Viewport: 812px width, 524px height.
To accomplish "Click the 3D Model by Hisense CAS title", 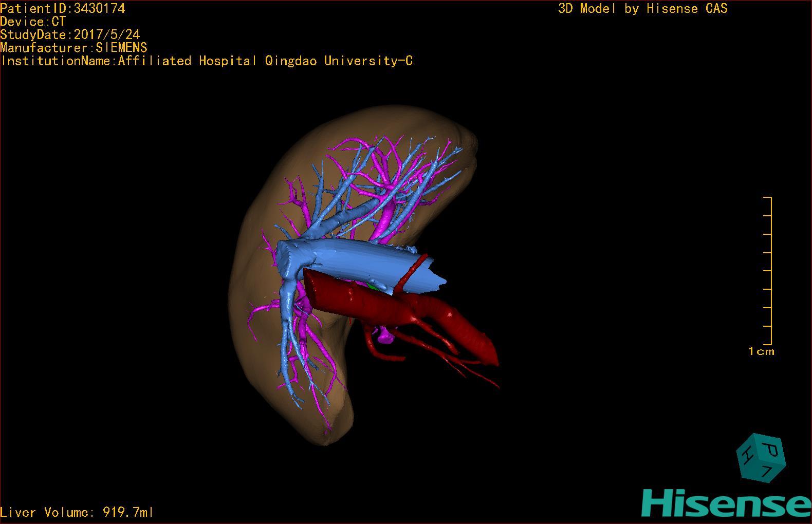I will (x=642, y=8).
